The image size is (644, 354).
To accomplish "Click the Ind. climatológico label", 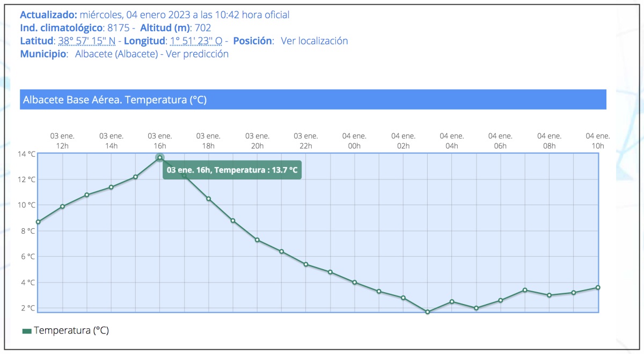I will pyautogui.click(x=61, y=28).
